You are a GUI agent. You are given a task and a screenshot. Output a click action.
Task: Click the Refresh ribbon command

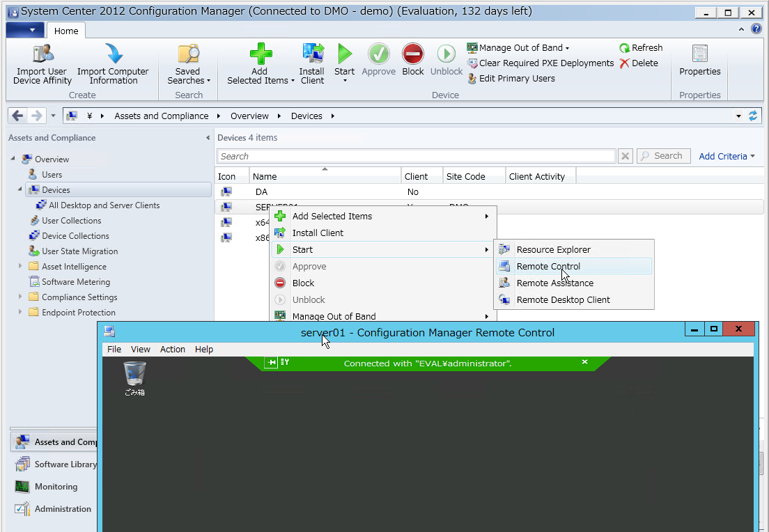[641, 47]
